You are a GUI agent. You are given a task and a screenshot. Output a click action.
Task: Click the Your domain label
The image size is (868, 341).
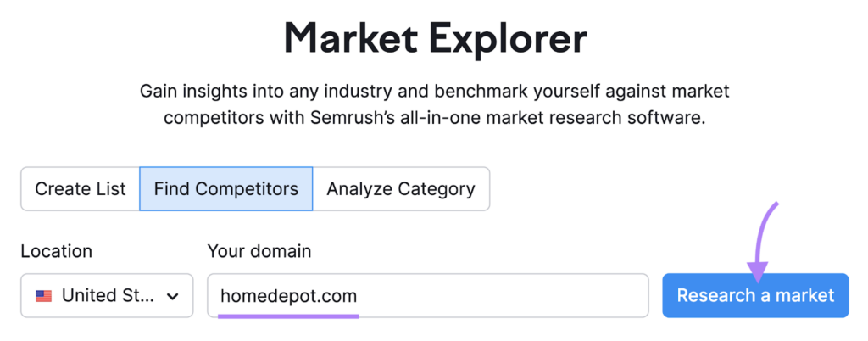tap(259, 251)
